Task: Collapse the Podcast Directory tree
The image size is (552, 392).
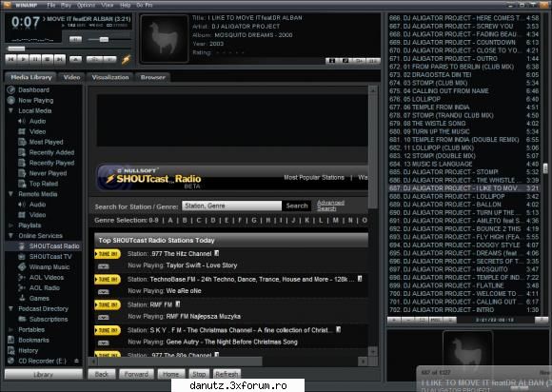Action: 10,308
